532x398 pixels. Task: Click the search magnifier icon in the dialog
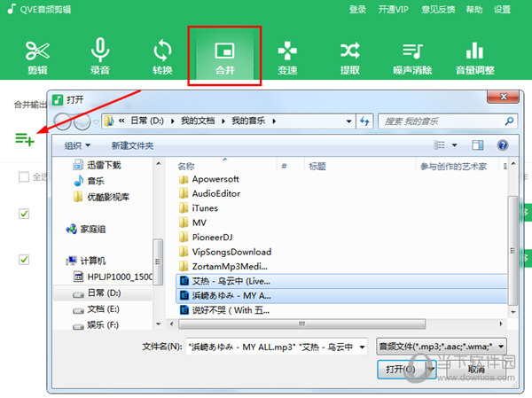509,121
